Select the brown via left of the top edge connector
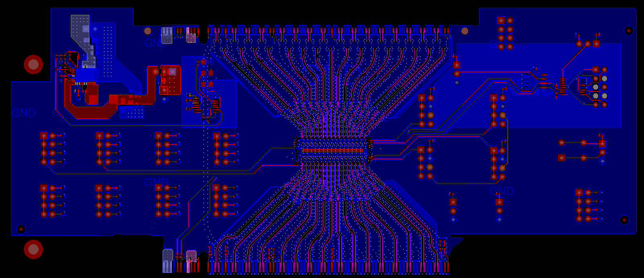 pos(148,31)
